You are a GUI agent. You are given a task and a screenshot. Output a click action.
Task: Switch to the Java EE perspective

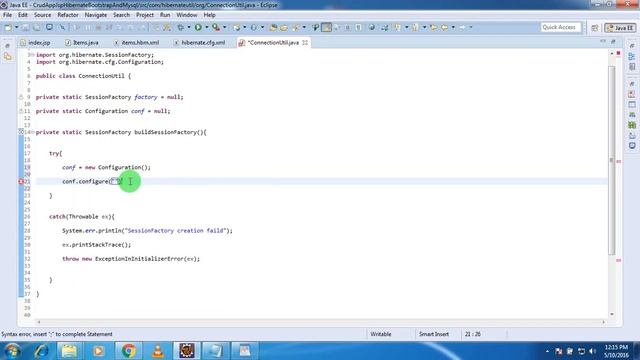(620, 28)
